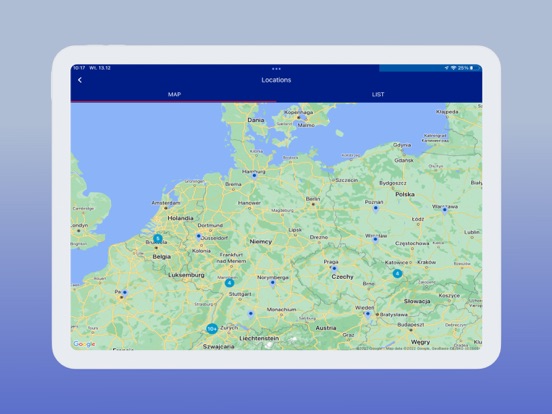The image size is (552, 414).
Task: Click the Kraków city label
Action: 426,262
